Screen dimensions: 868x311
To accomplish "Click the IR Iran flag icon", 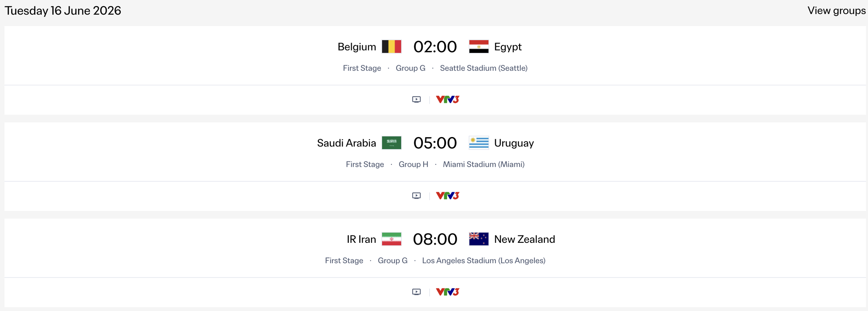I will [392, 239].
